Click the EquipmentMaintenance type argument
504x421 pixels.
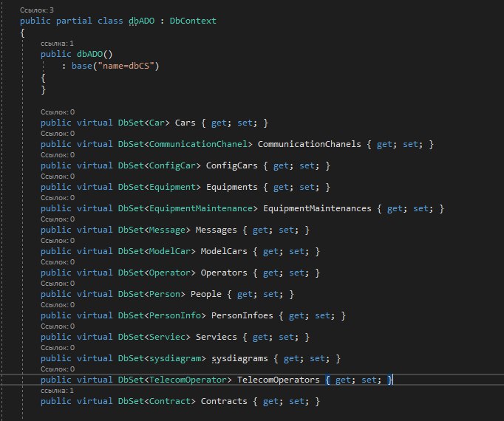tap(200, 208)
